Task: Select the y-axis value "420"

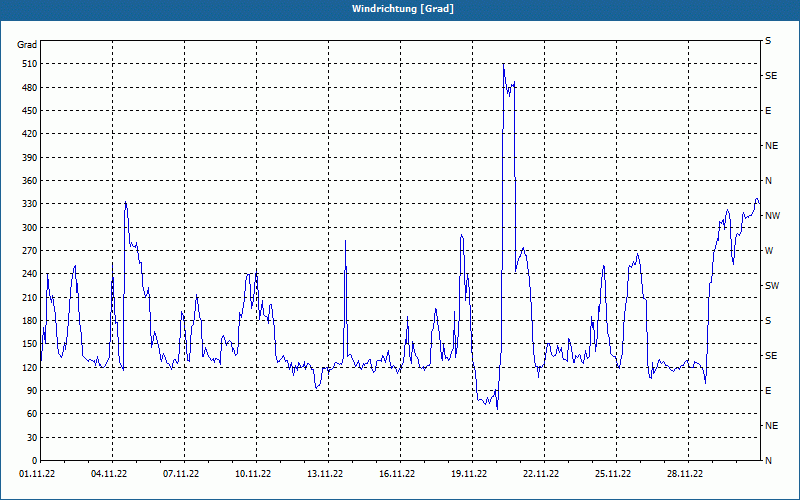Action: (30, 134)
